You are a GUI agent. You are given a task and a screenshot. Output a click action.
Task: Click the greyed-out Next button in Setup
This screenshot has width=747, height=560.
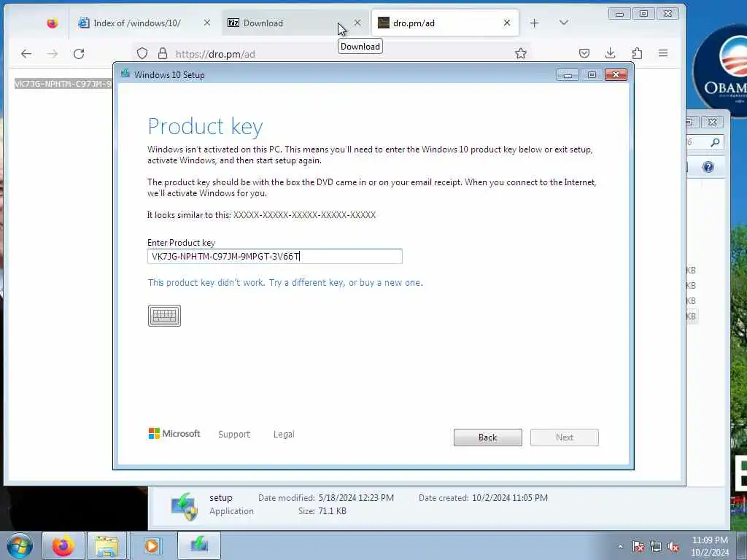click(564, 437)
